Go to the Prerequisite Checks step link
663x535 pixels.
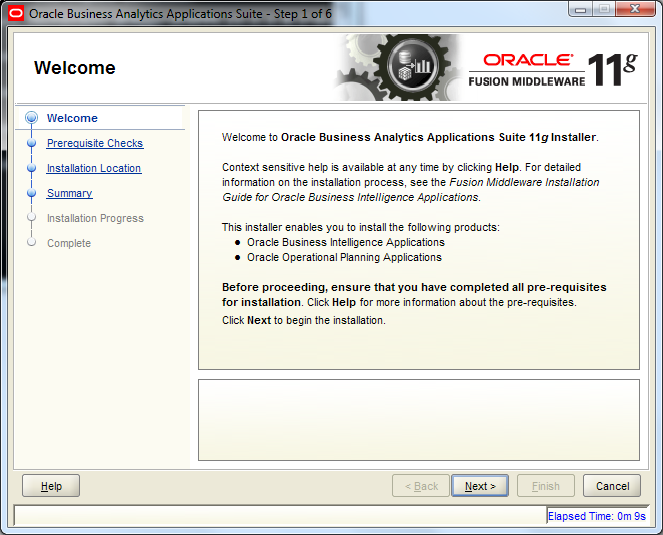[x=95, y=143]
